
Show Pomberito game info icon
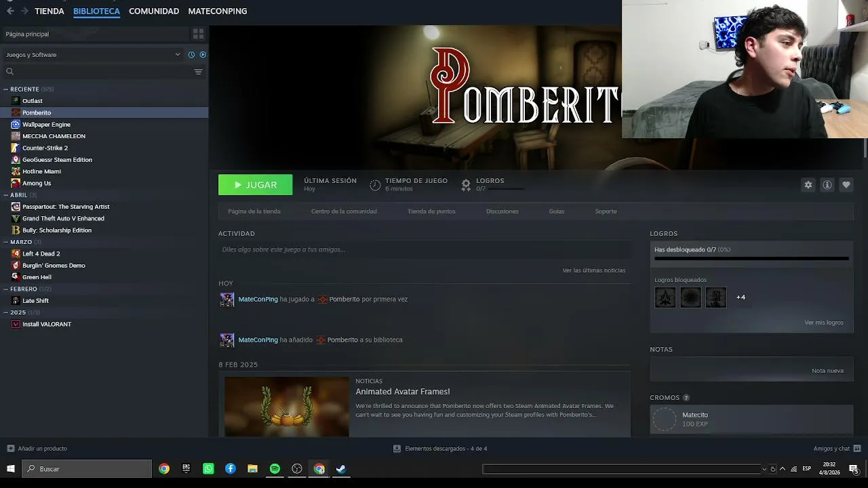(827, 185)
